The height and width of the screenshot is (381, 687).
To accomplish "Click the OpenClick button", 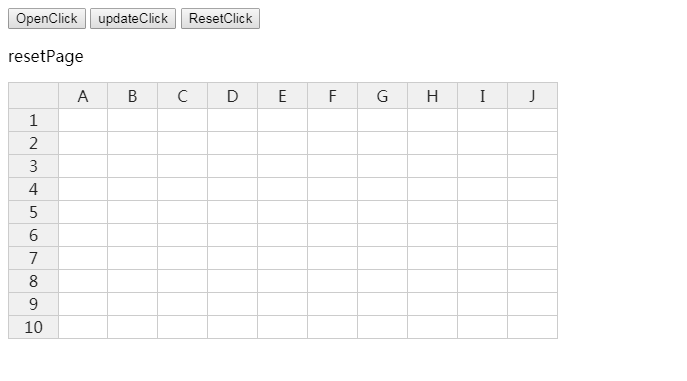I will (47, 18).
